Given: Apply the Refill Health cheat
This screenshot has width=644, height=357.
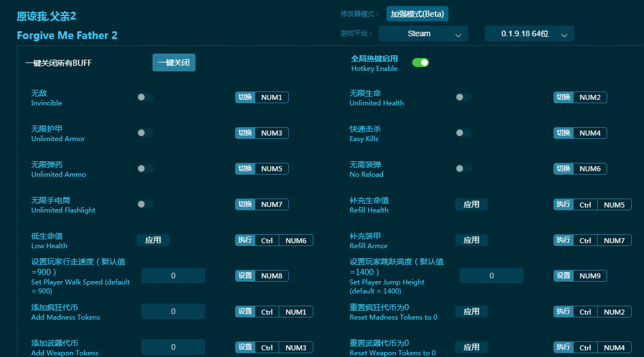Looking at the screenshot, I should tap(471, 205).
